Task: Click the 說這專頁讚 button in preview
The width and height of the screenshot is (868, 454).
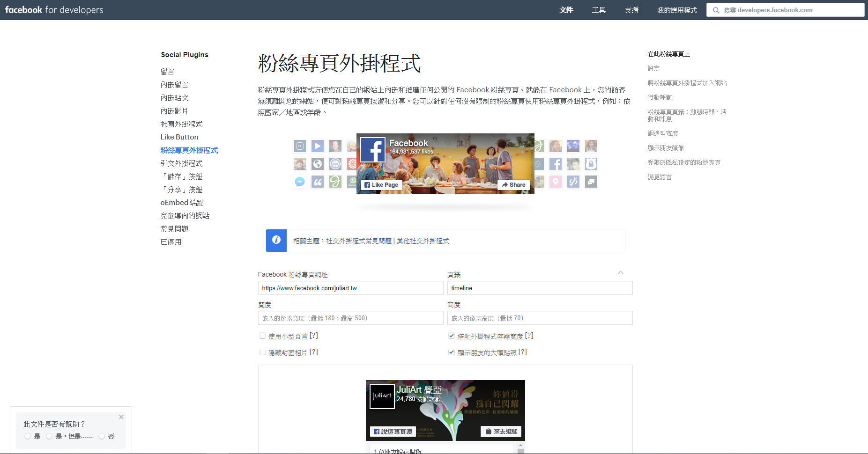Action: coord(393,432)
